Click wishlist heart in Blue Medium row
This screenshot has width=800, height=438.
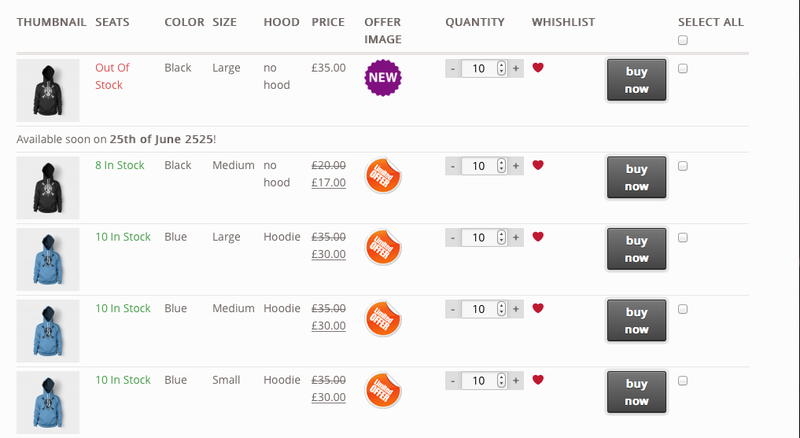click(x=538, y=308)
